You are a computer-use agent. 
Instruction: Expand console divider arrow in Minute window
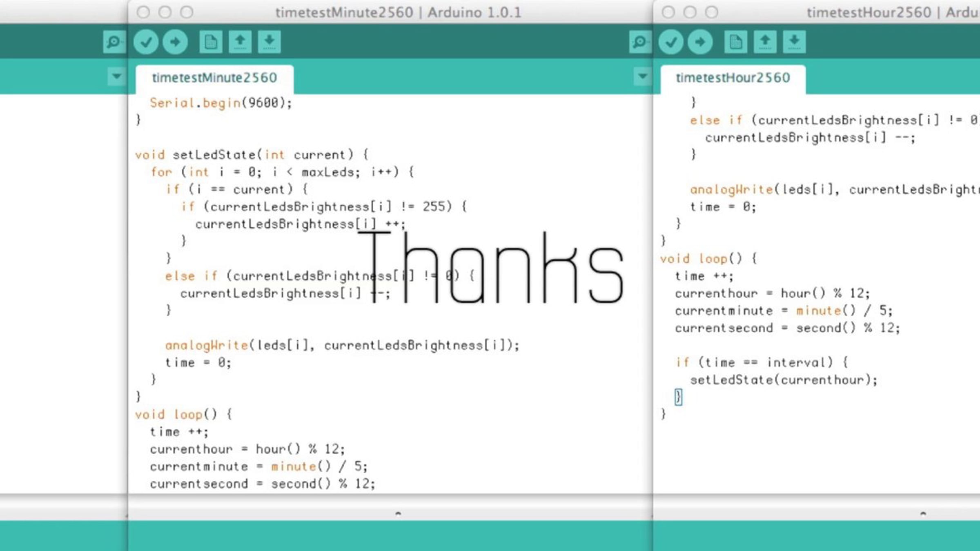point(398,513)
